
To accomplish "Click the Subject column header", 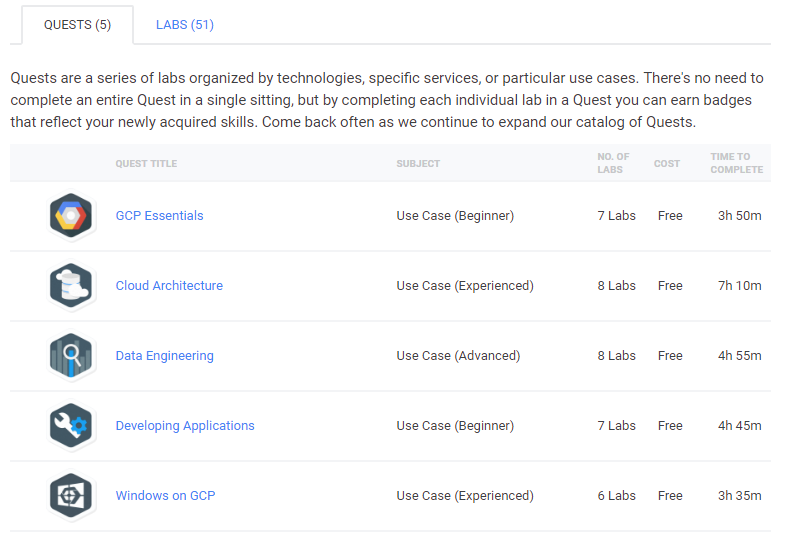I will click(x=418, y=164).
